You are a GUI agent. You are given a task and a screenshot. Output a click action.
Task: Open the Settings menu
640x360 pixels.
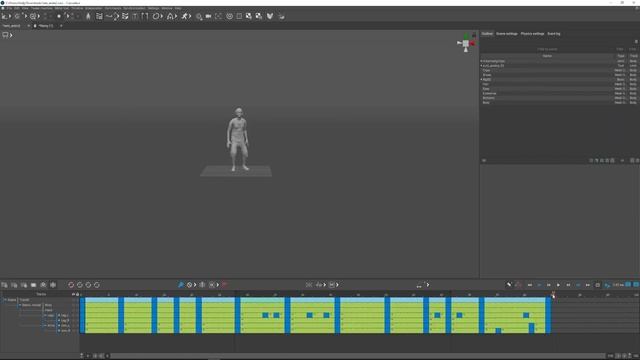click(153, 8)
